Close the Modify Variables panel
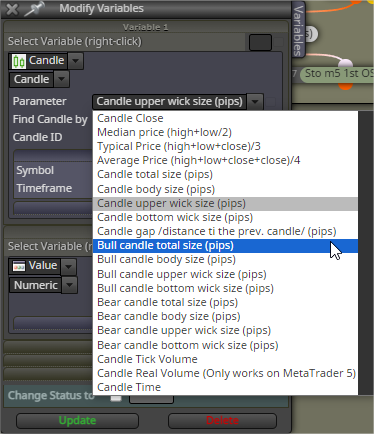 pyautogui.click(x=12, y=9)
